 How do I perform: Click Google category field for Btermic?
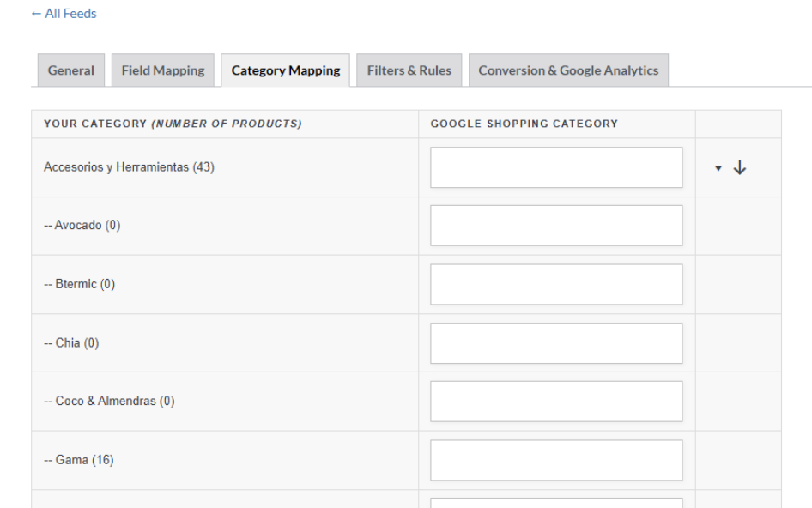[556, 284]
